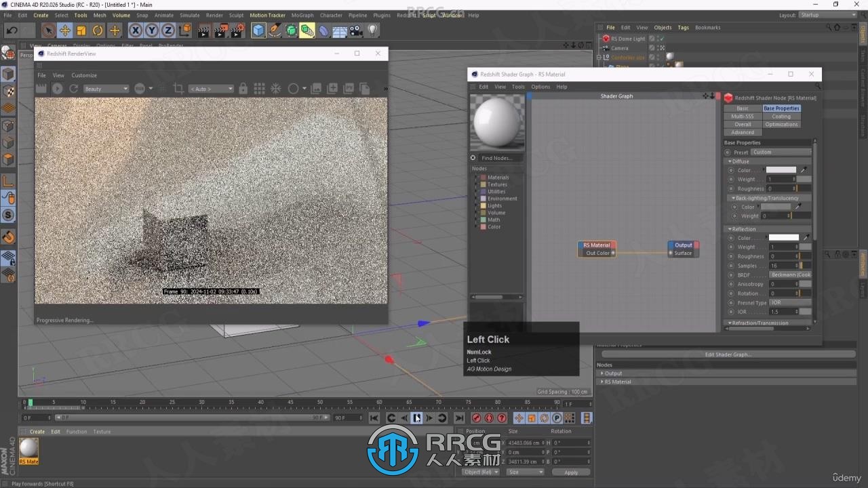
Task: Go to end of animation
Action: point(459,418)
